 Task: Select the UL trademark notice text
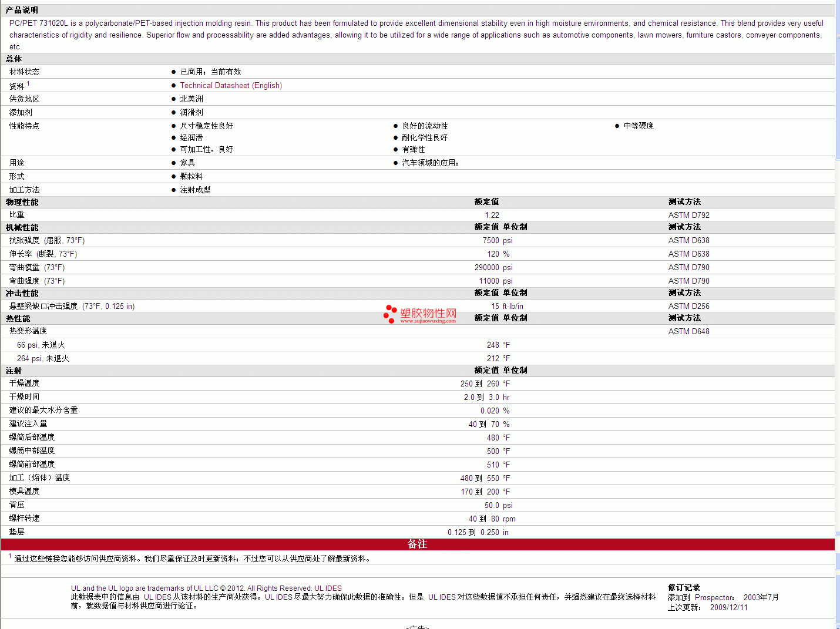click(x=206, y=588)
